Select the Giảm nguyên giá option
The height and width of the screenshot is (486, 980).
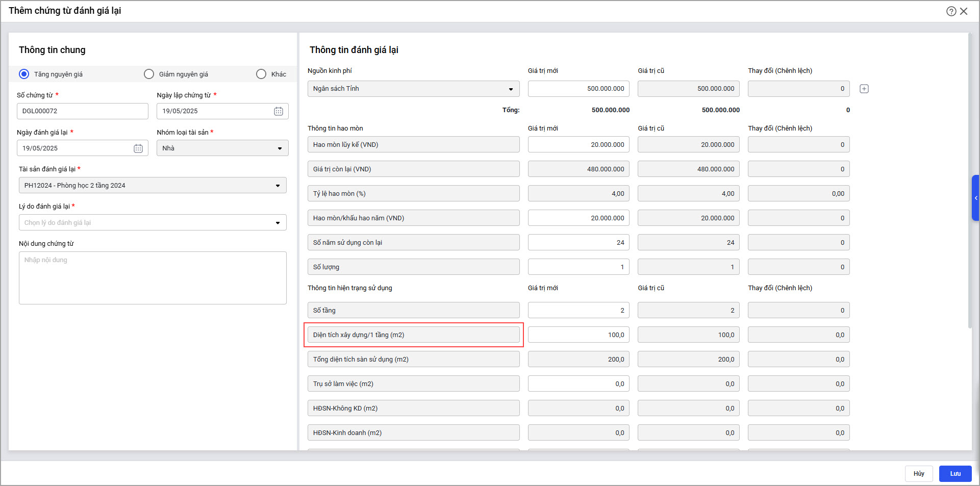point(149,74)
